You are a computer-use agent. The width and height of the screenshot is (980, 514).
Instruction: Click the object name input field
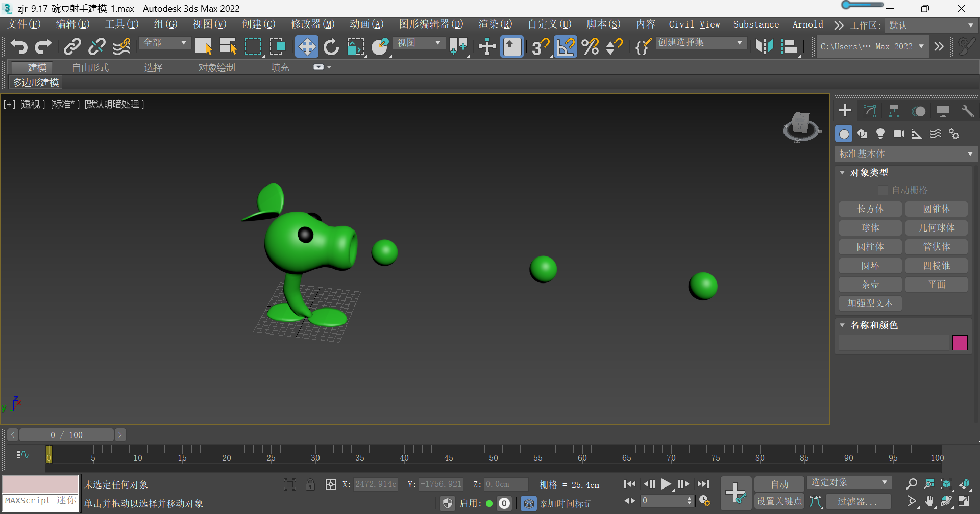pos(894,343)
